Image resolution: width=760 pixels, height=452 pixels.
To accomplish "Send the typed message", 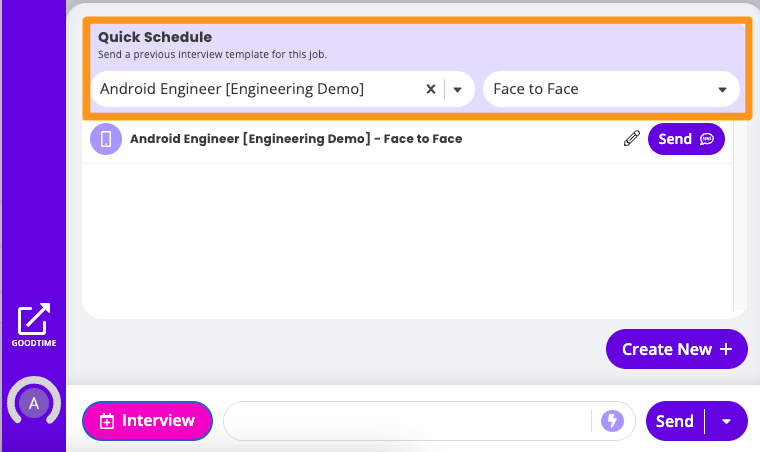I will click(x=674, y=421).
